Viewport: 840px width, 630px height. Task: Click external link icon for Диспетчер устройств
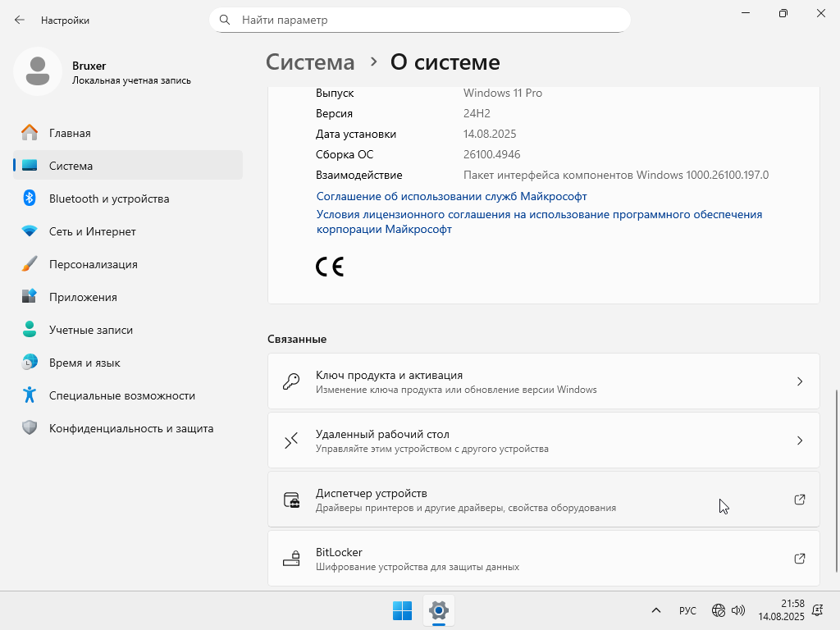(799, 500)
